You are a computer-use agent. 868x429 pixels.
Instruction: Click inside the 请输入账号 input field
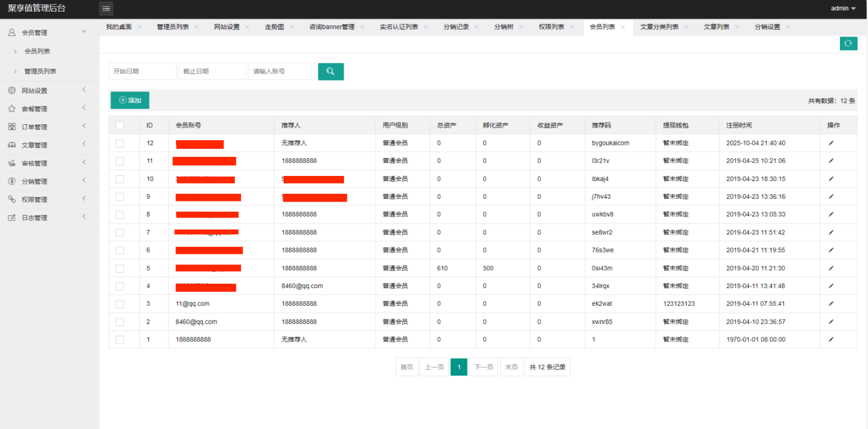pyautogui.click(x=281, y=71)
